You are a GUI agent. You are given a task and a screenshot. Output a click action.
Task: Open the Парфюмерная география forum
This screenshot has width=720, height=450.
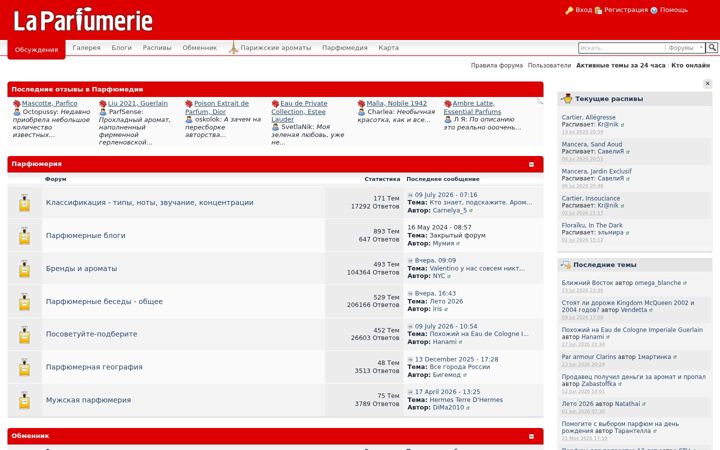pos(94,367)
